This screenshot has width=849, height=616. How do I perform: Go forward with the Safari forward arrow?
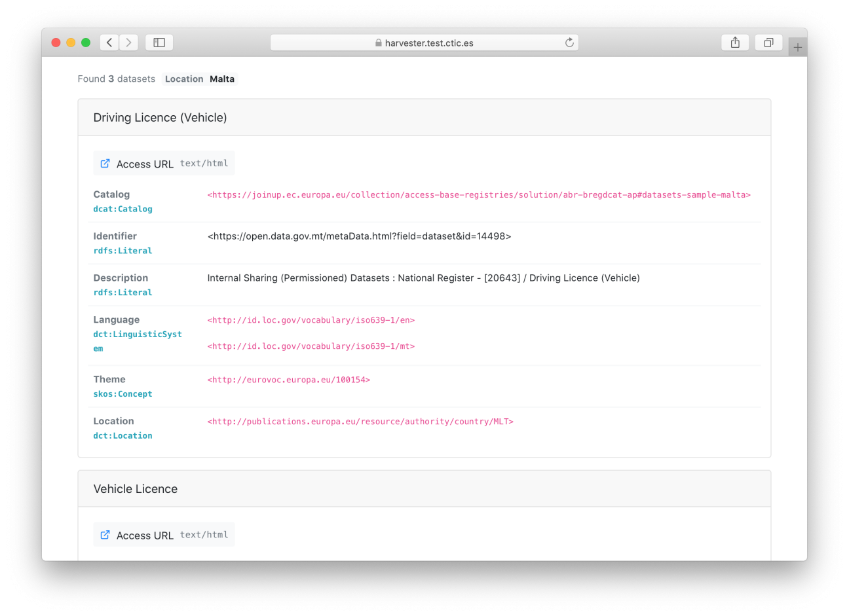[x=129, y=43]
